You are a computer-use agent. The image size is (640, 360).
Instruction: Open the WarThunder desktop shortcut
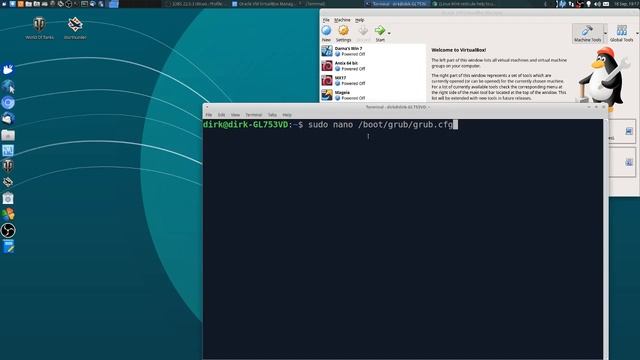point(75,28)
